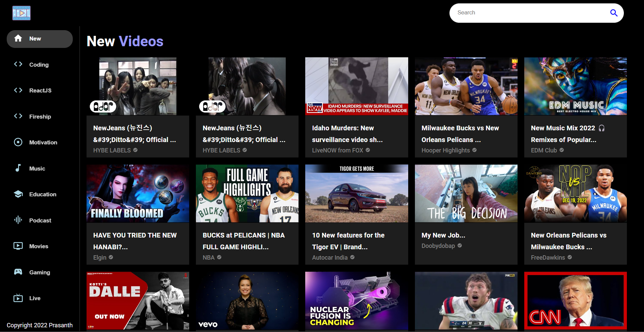This screenshot has height=332, width=644.
Task: Click the video player logo icon
Action: (21, 13)
